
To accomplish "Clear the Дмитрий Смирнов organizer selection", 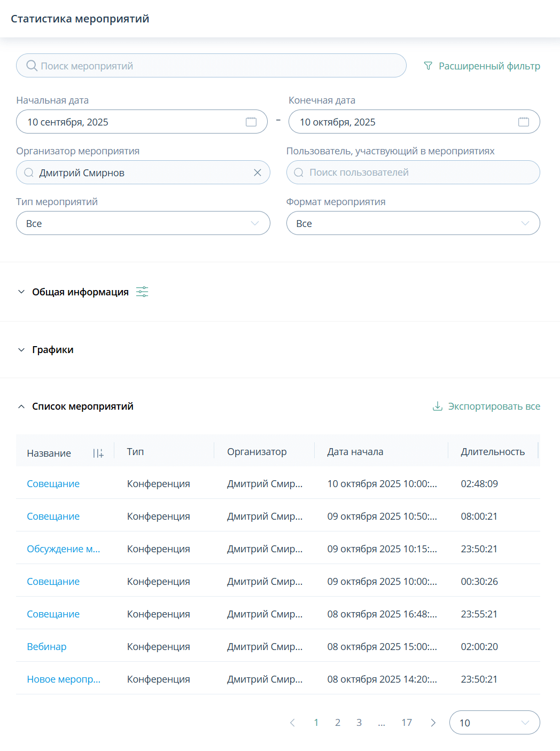I will 258,173.
